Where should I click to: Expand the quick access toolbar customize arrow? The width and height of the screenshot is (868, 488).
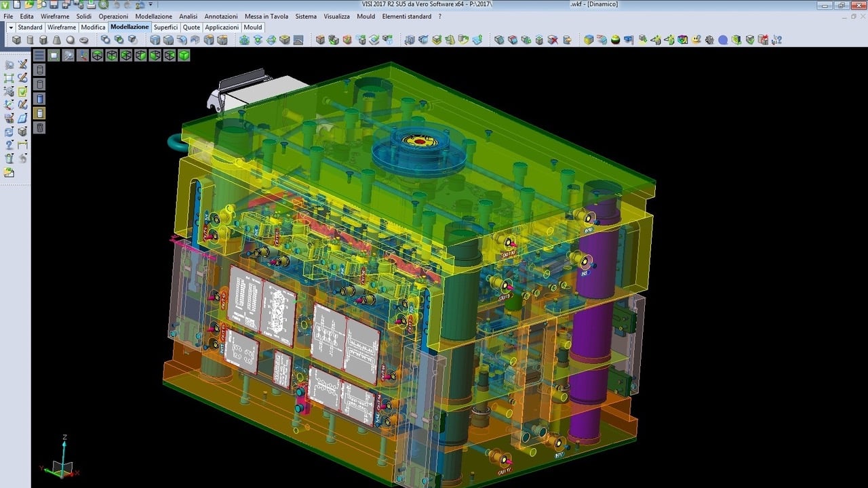[x=150, y=5]
